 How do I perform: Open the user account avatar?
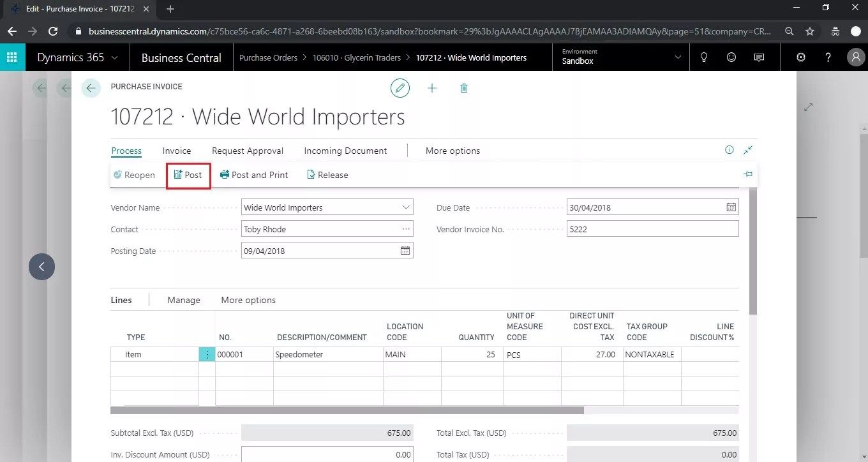pyautogui.click(x=855, y=57)
